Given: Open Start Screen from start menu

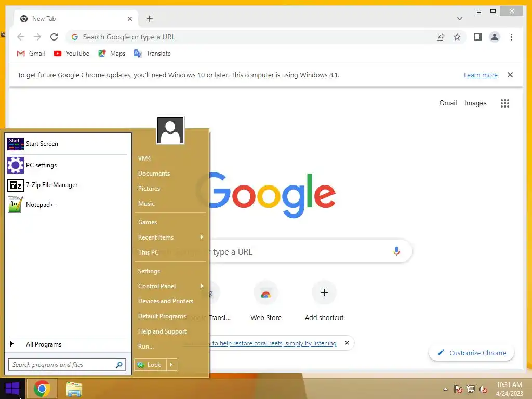Looking at the screenshot, I should [x=67, y=144].
